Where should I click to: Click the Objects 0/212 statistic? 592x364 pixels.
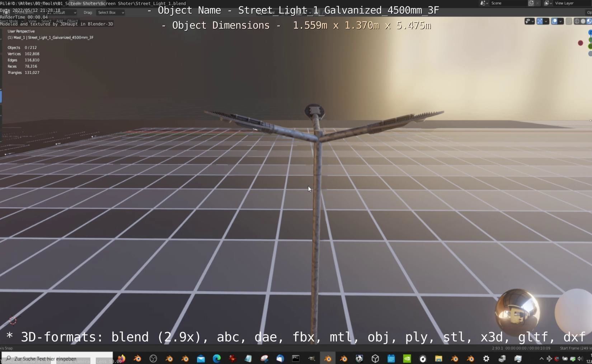pyautogui.click(x=22, y=47)
